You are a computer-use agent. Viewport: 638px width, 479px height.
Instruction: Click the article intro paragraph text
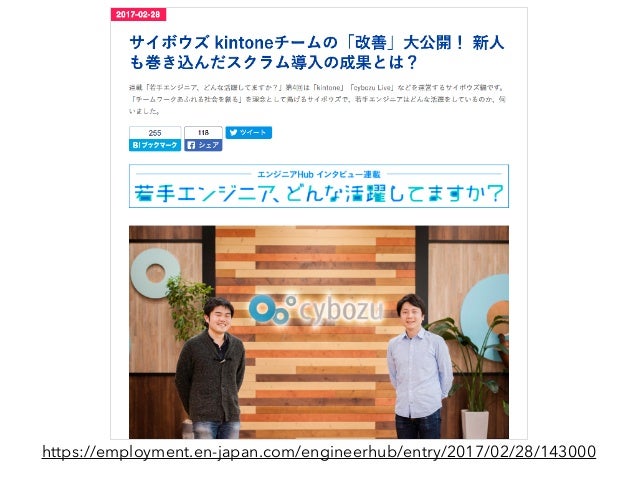pyautogui.click(x=317, y=99)
